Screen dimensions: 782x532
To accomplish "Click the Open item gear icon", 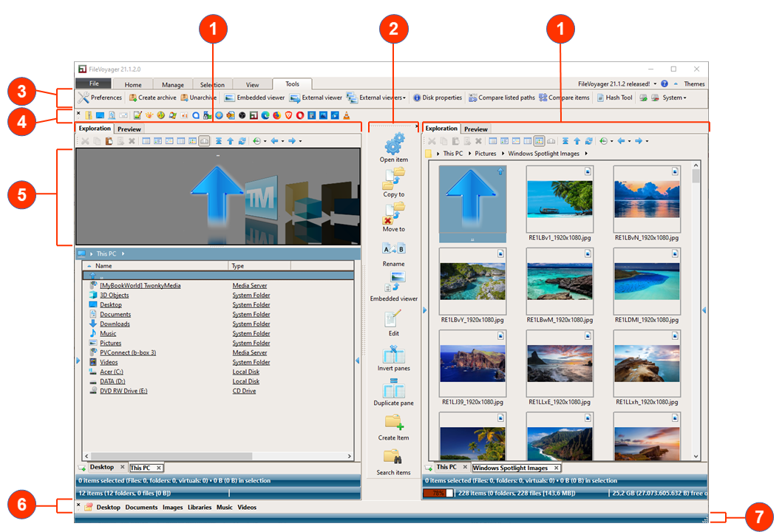I will (x=394, y=143).
